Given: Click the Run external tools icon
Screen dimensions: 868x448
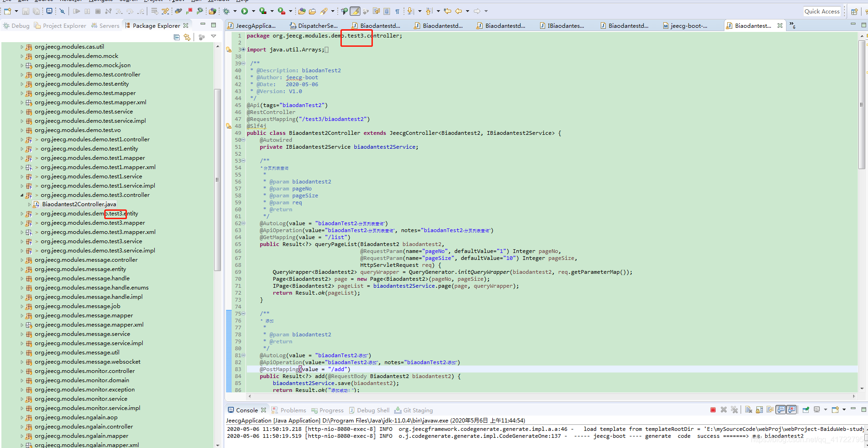Looking at the screenshot, I should click(x=281, y=11).
